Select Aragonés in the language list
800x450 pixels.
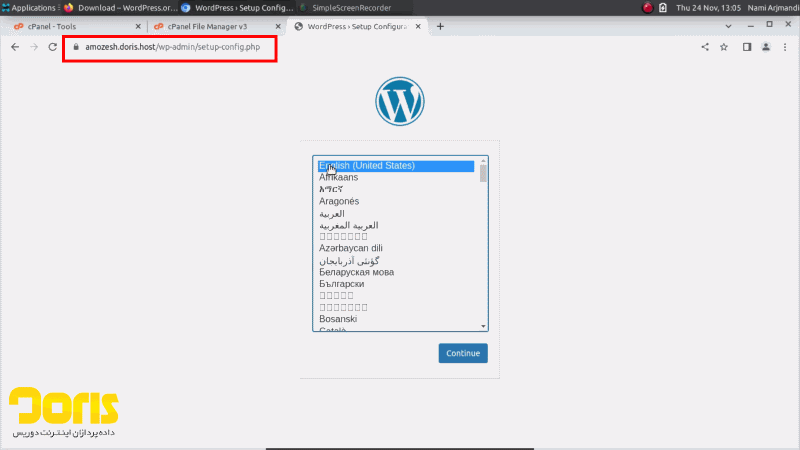click(396, 202)
